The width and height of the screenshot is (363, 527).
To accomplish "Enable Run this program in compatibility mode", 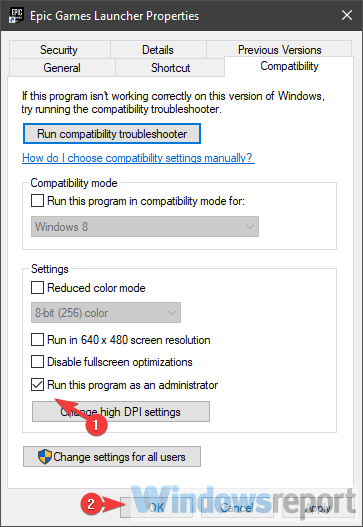I will pyautogui.click(x=37, y=201).
